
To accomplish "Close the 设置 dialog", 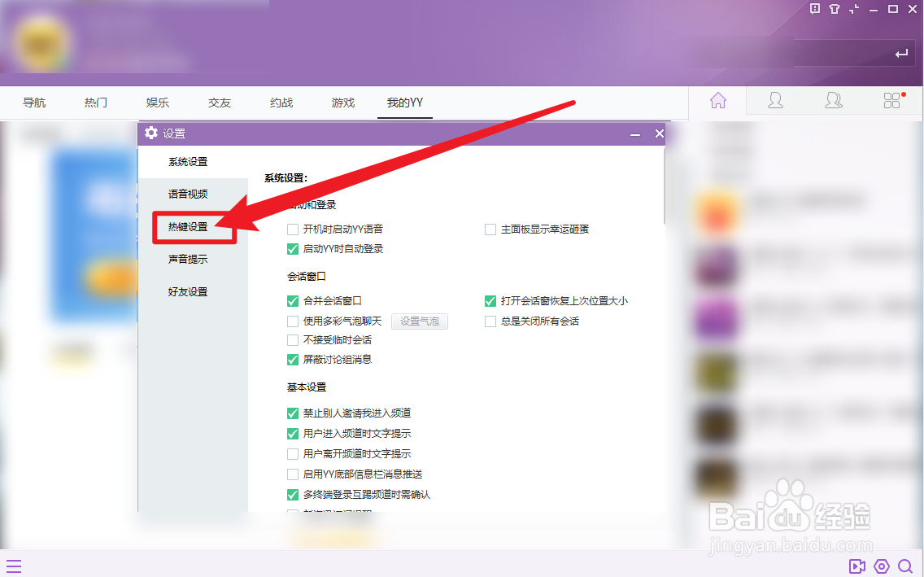I will click(x=660, y=133).
